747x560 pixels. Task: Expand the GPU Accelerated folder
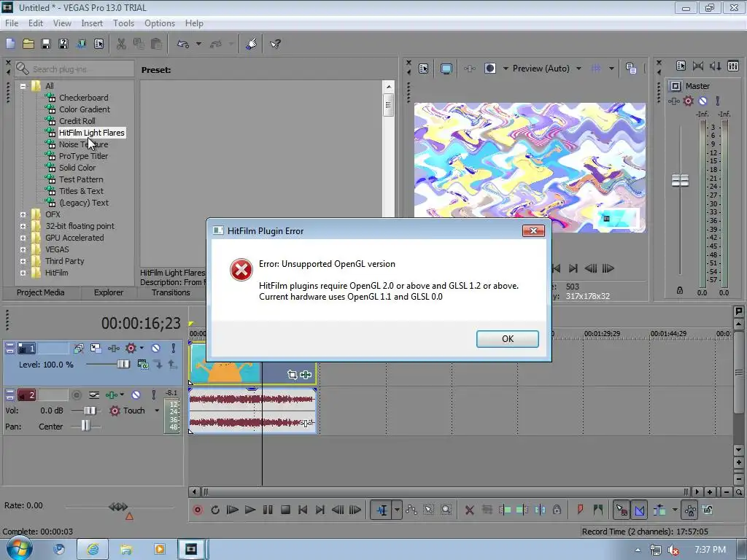point(23,238)
